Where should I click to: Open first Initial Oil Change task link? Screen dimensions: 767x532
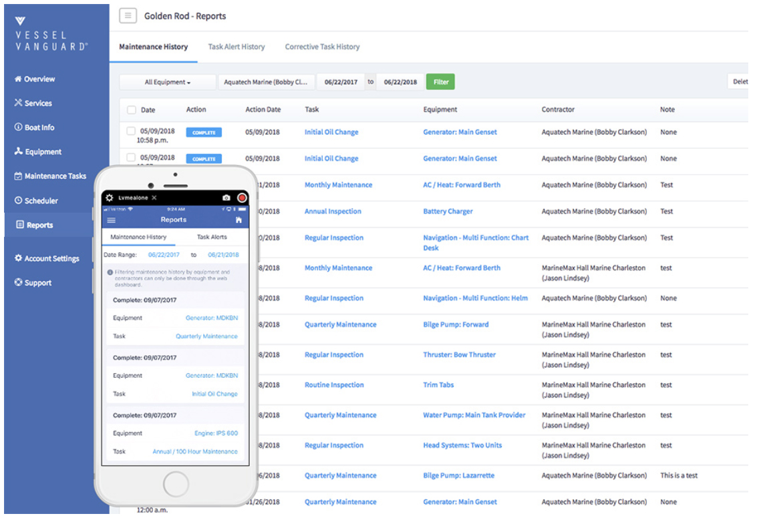[x=331, y=132]
